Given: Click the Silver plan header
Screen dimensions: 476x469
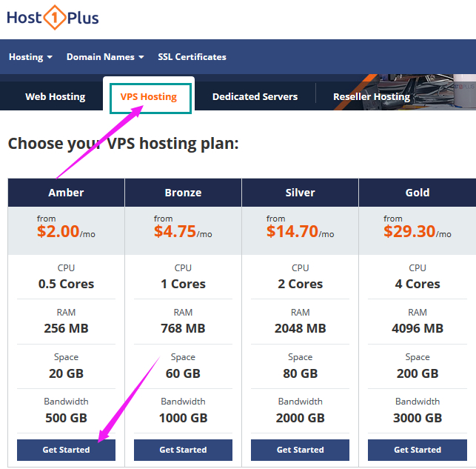Looking at the screenshot, I should [x=301, y=193].
